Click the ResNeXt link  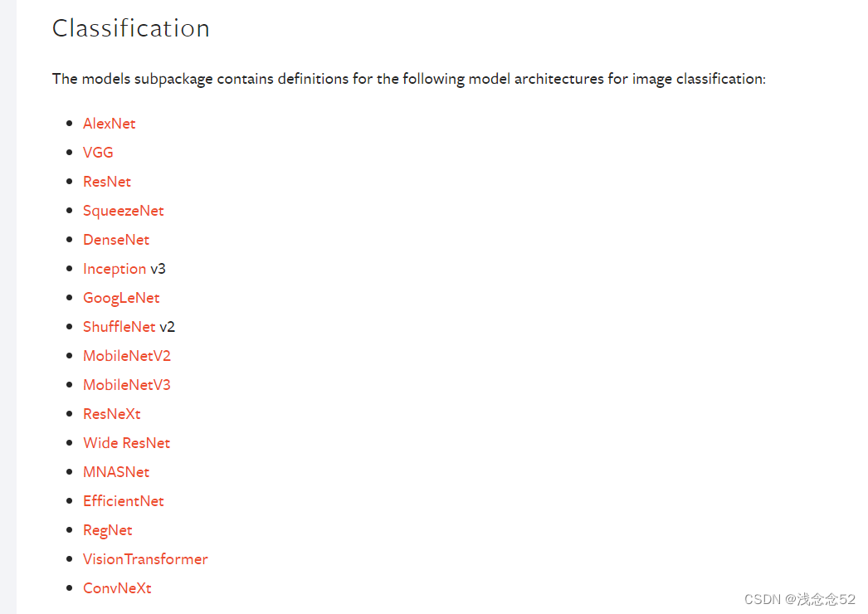[x=112, y=414]
